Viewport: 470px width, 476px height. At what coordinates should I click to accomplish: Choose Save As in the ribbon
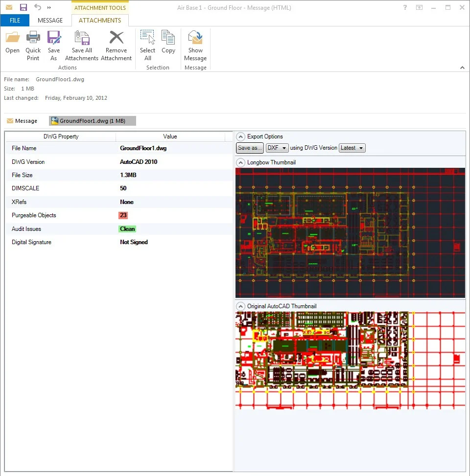(54, 46)
